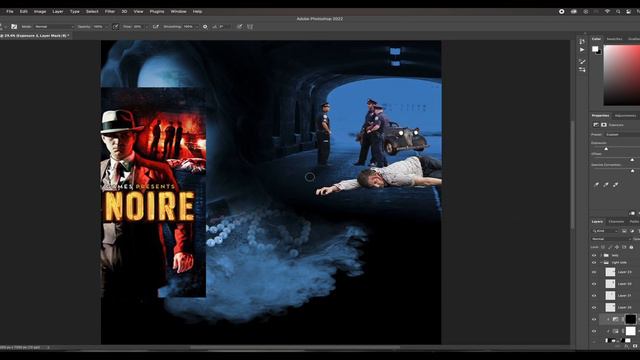The image size is (640, 360).
Task: Open smoothing options gear
Action: pyautogui.click(x=205, y=27)
